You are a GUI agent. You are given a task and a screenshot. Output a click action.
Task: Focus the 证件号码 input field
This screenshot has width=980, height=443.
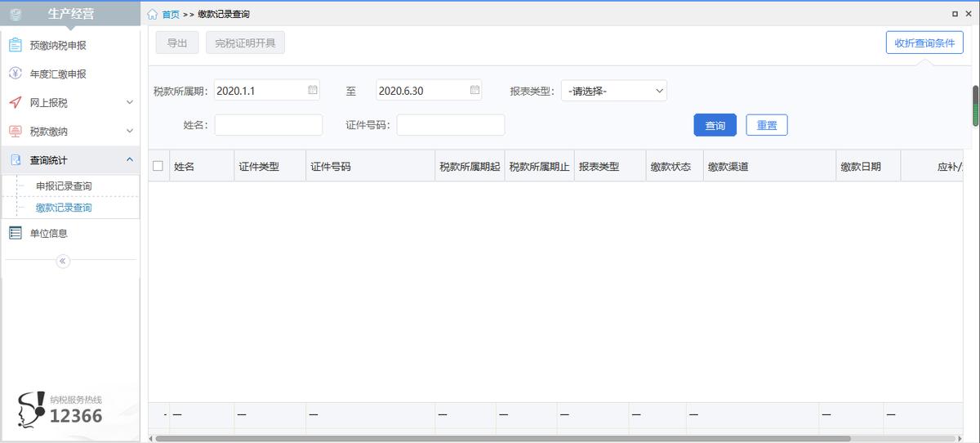click(x=451, y=125)
